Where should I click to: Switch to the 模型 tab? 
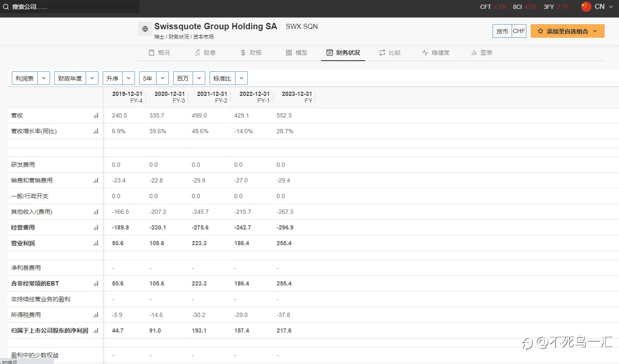coord(297,53)
